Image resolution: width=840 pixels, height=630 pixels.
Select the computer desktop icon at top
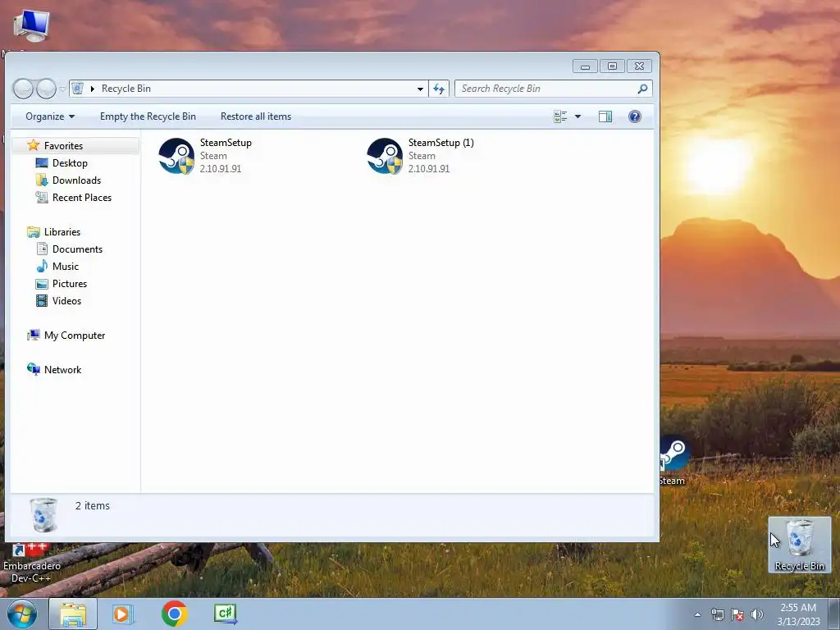tap(30, 25)
